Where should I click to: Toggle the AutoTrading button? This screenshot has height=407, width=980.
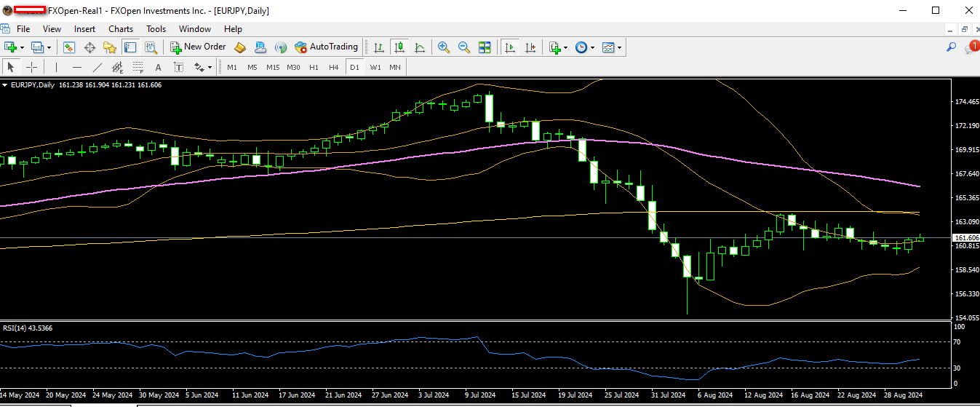pyautogui.click(x=326, y=47)
